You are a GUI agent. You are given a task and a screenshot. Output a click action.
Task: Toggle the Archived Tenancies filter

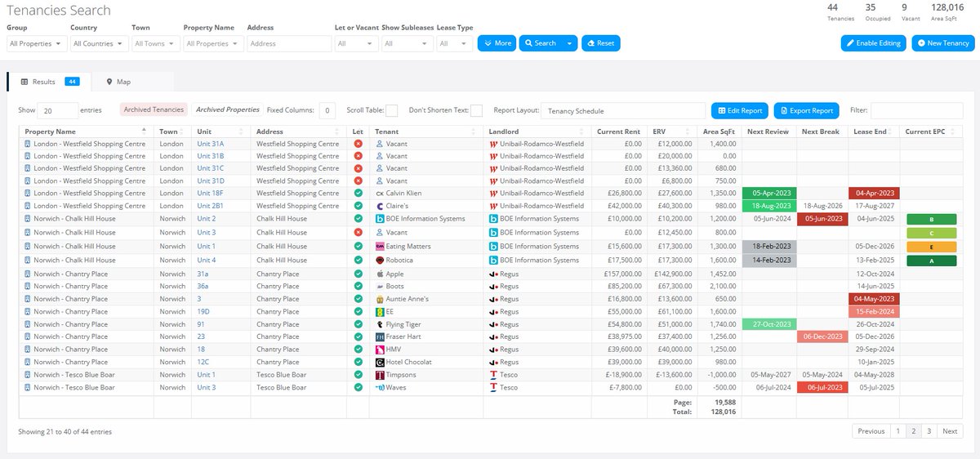coord(154,109)
